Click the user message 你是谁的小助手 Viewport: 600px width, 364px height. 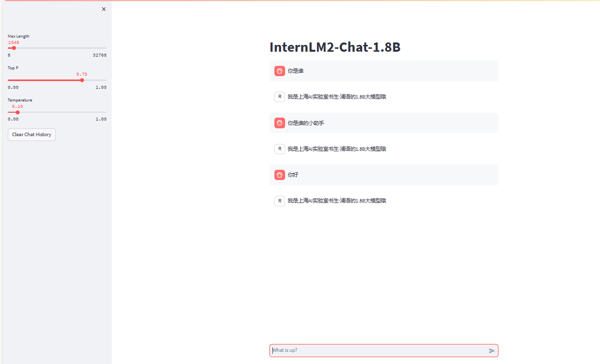tap(306, 123)
